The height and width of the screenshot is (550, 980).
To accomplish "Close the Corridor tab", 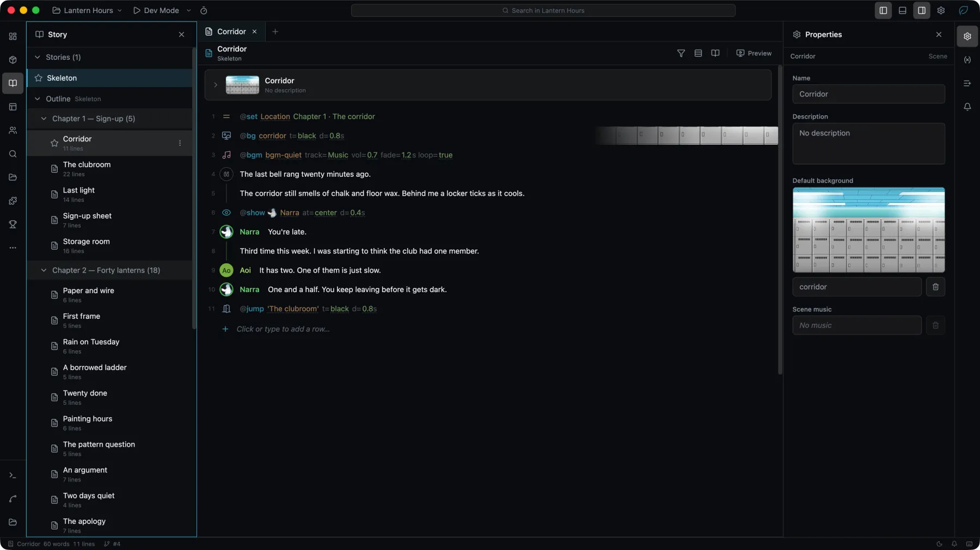I will point(254,32).
